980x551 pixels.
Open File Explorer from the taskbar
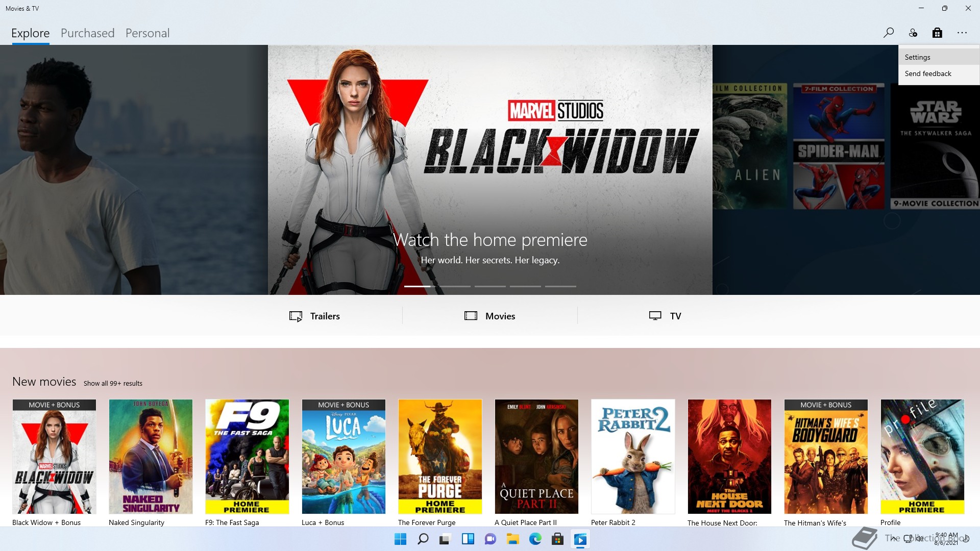pos(513,539)
